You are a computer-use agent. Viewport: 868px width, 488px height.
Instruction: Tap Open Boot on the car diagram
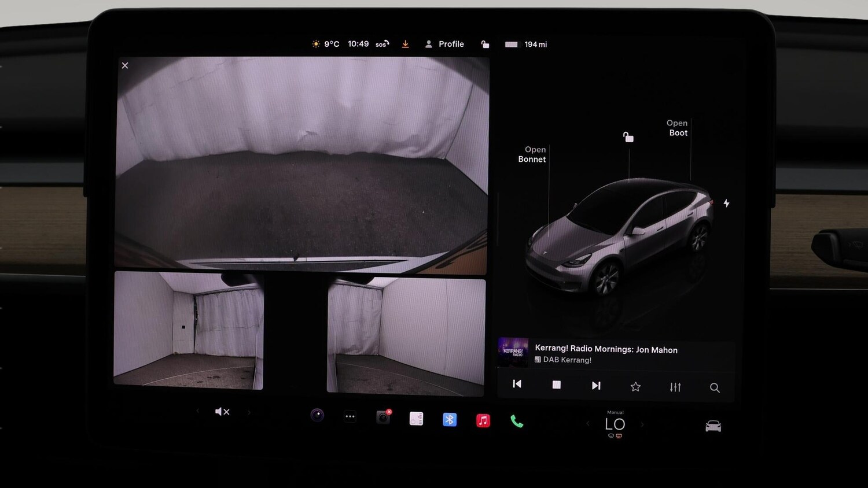click(x=677, y=128)
